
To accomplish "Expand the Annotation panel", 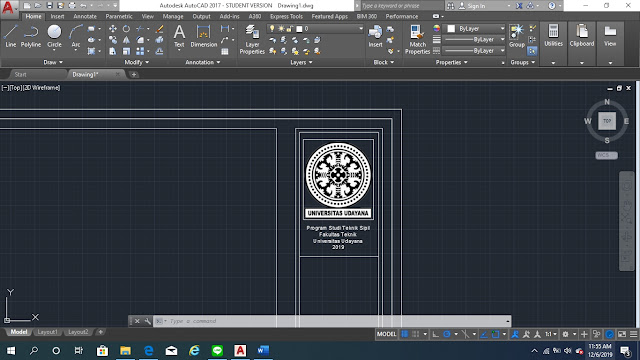I will pyautogui.click(x=203, y=62).
